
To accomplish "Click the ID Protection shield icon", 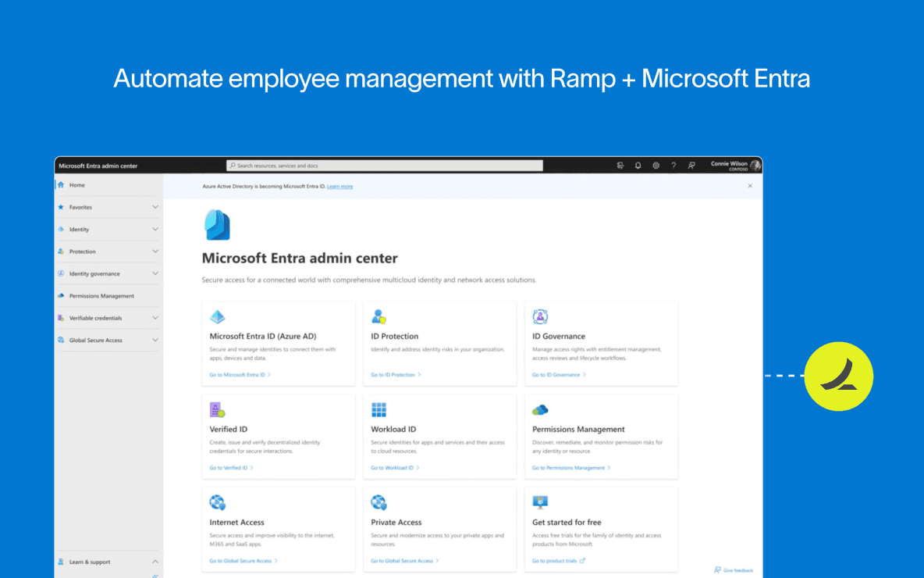I will (x=379, y=316).
